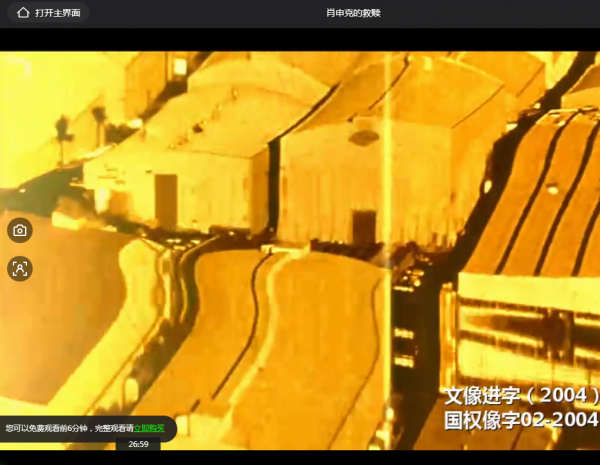Screen dimensions: 600x465
Task: Click the video frame to pause playback
Action: (x=300, y=251)
